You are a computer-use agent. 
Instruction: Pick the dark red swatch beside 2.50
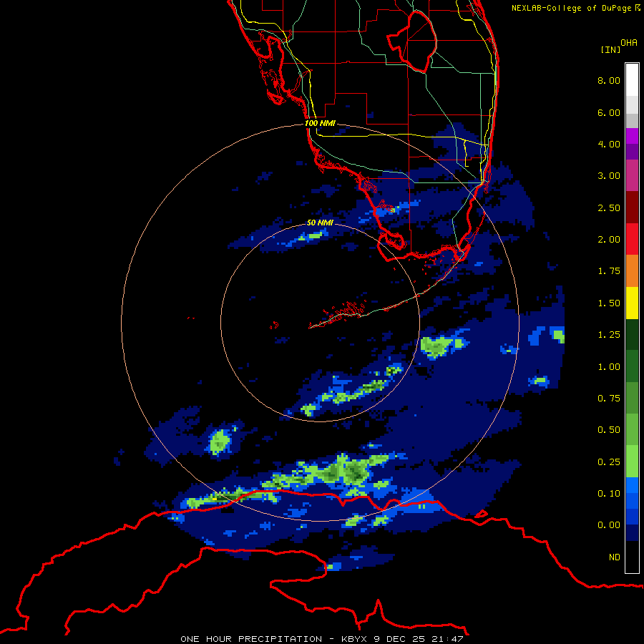coord(632,208)
